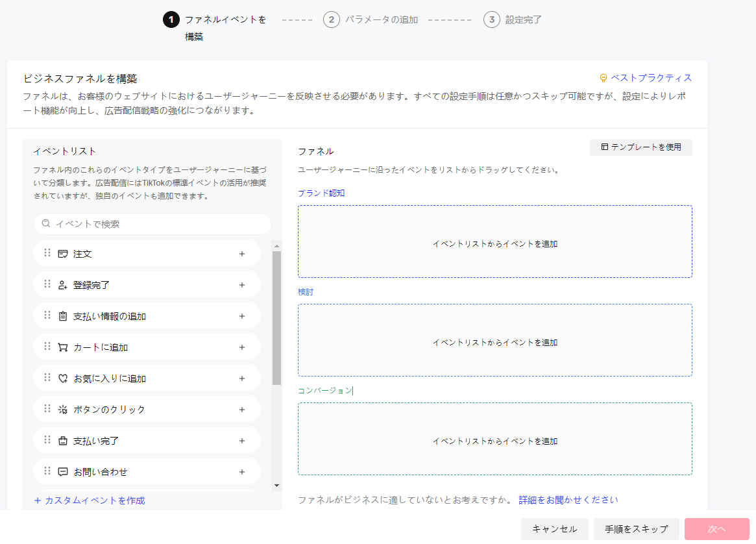This screenshot has height=544, width=756.
Task: Click the plus icon for 支払い完了
Action: (242, 441)
